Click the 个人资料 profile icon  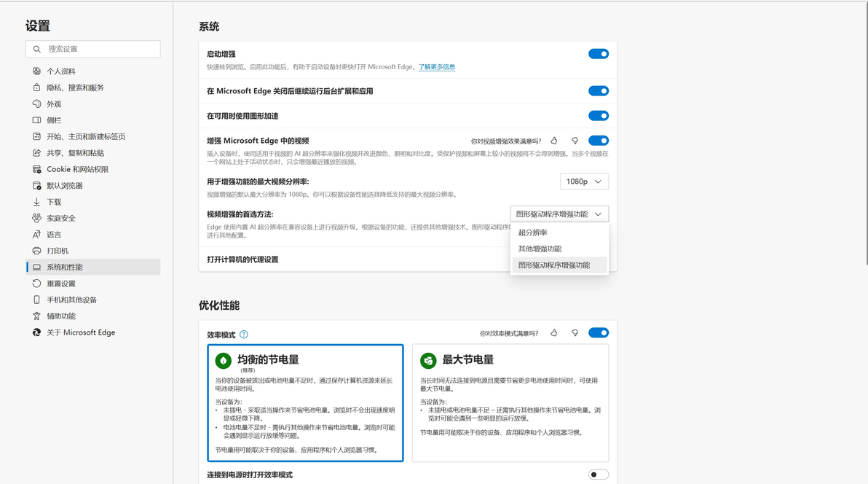[x=36, y=71]
